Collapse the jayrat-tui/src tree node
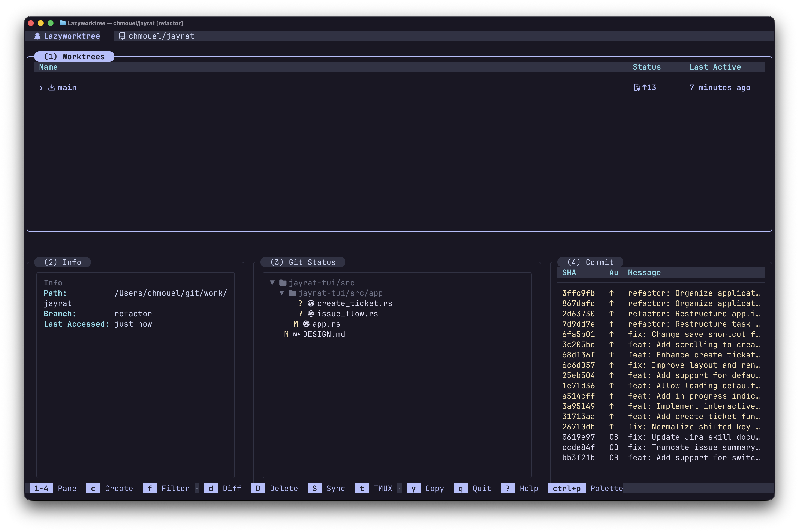The width and height of the screenshot is (799, 532). [272, 283]
